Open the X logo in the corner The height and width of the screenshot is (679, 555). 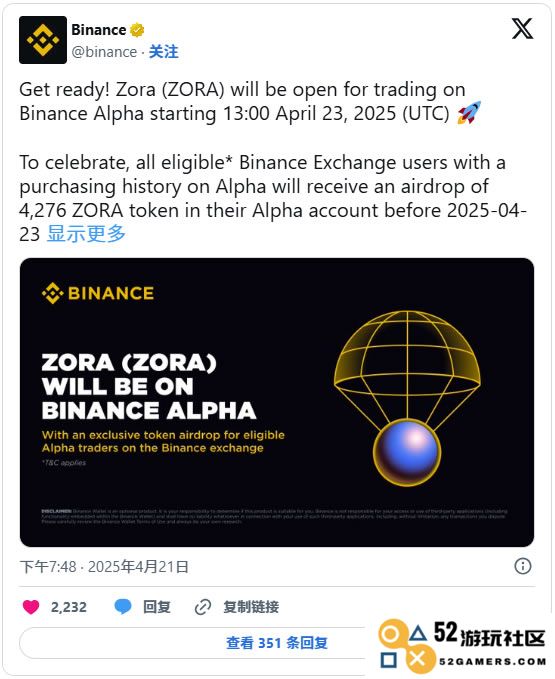click(523, 29)
